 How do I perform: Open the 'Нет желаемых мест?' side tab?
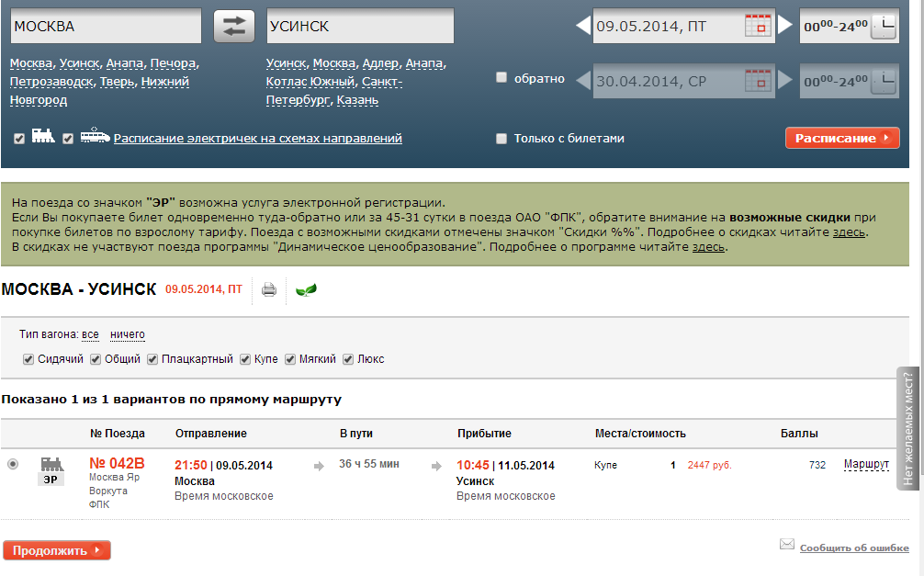point(908,428)
